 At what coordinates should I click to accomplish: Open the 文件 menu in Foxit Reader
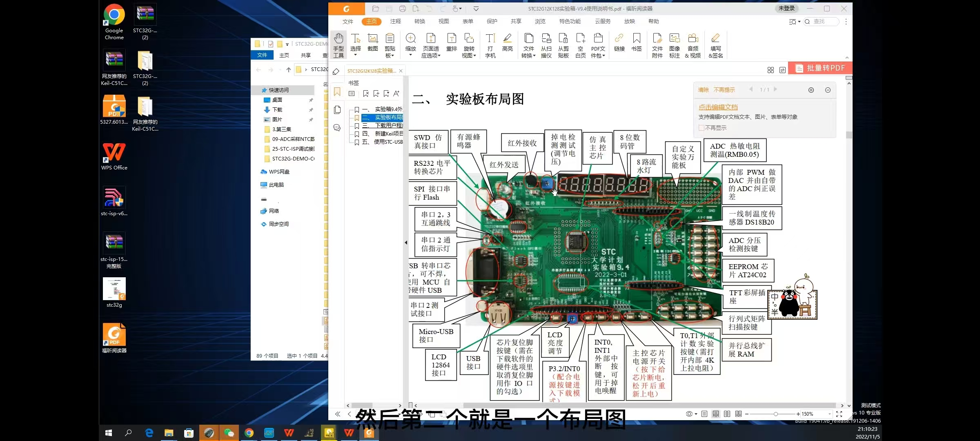coord(347,21)
